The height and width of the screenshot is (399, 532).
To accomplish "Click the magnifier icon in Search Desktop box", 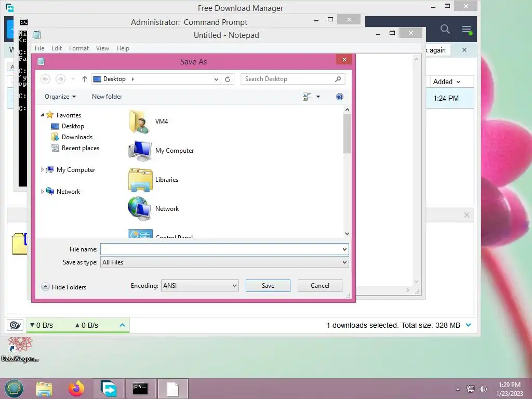I will pyautogui.click(x=338, y=79).
